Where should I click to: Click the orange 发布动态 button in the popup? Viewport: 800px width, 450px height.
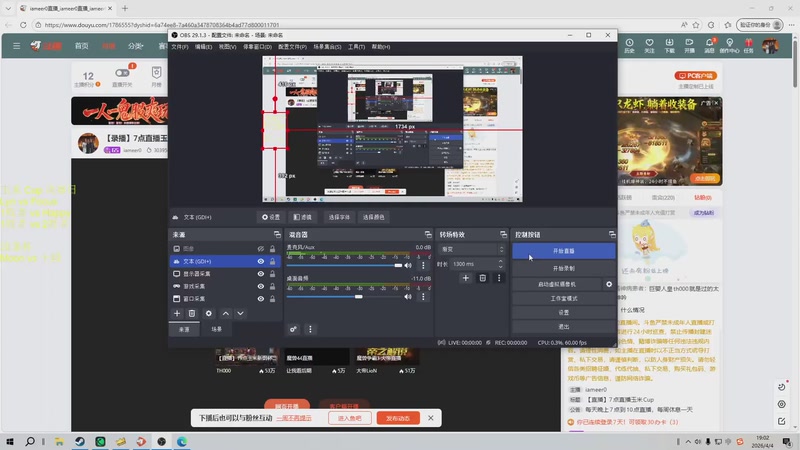point(398,418)
